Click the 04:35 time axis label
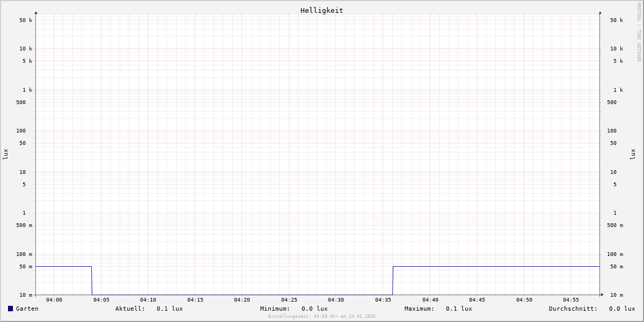The image size is (644, 322). click(x=383, y=300)
